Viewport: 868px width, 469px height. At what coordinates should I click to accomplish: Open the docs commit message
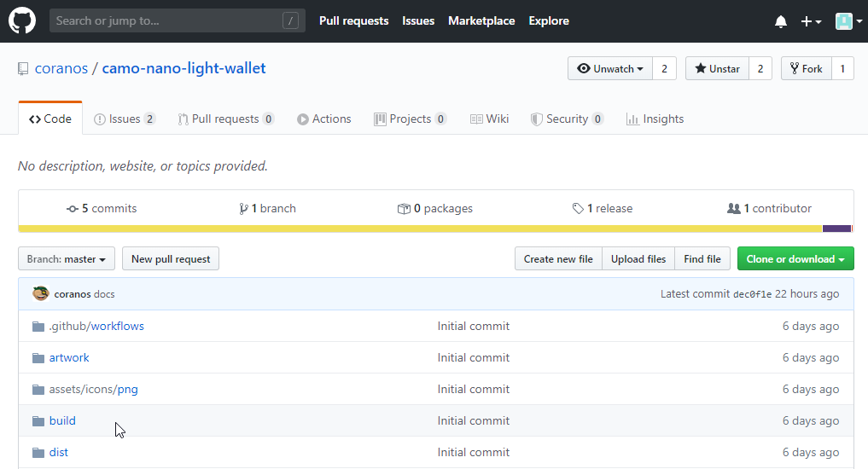click(x=104, y=294)
